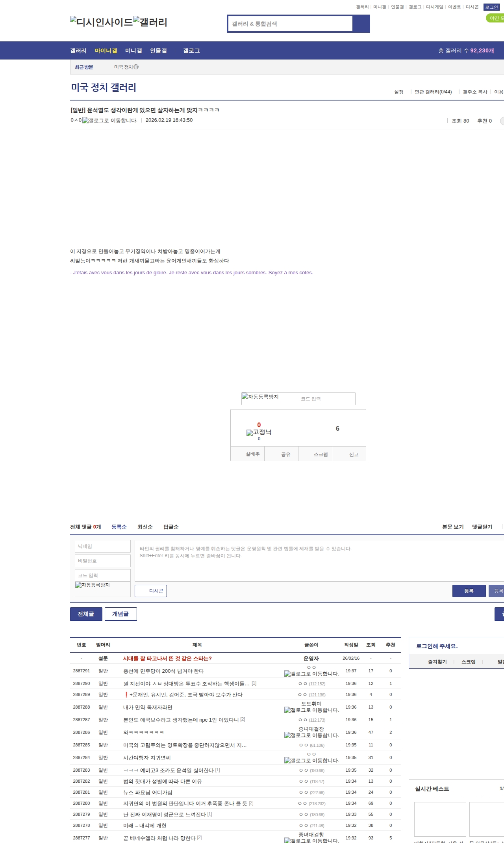Viewport: 504px width, 843px height.
Task: Sort comments by 최신순
Action: pyautogui.click(x=145, y=527)
